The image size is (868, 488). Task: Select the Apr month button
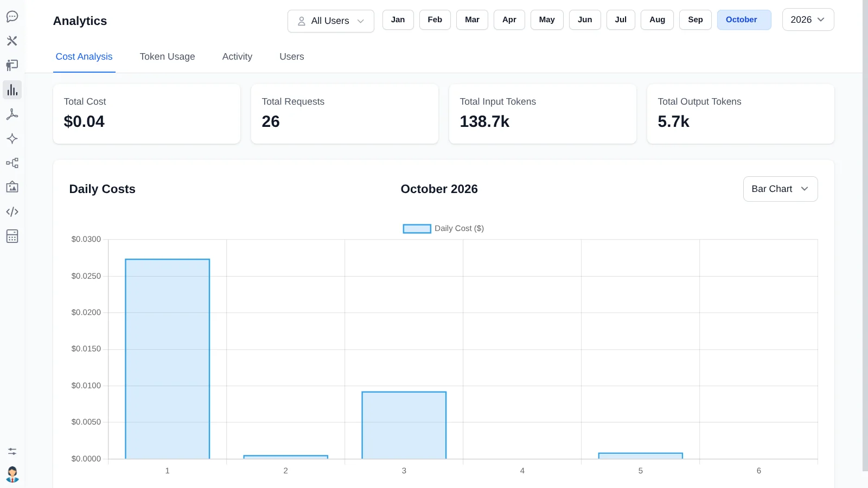tap(509, 20)
